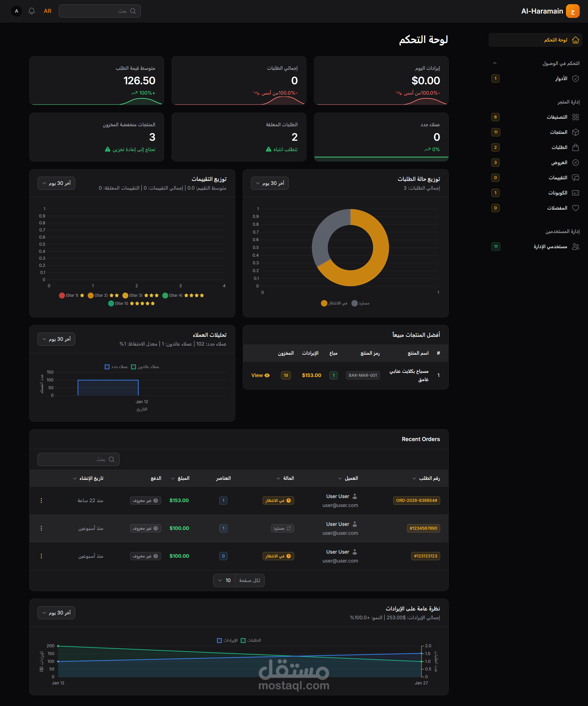Open the Roles shield icon
This screenshot has height=706, width=588.
coord(575,78)
